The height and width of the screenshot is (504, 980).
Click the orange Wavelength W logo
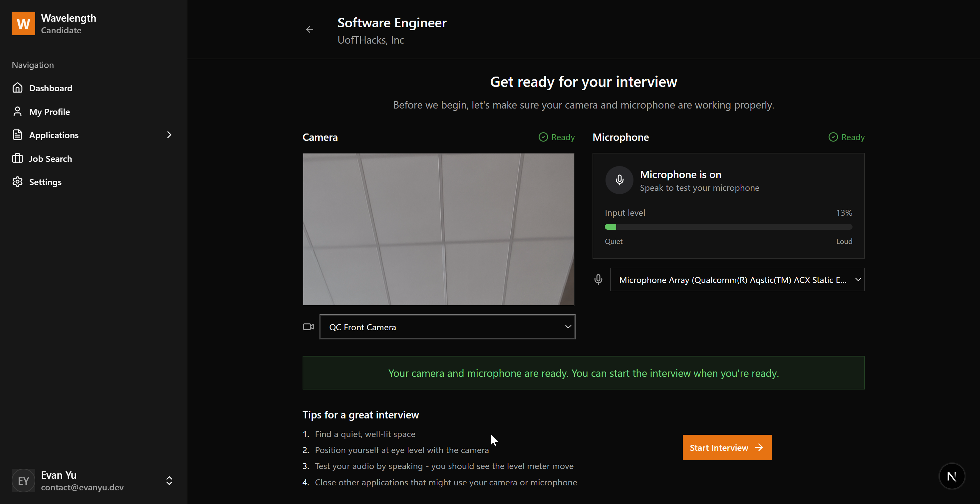coord(23,24)
